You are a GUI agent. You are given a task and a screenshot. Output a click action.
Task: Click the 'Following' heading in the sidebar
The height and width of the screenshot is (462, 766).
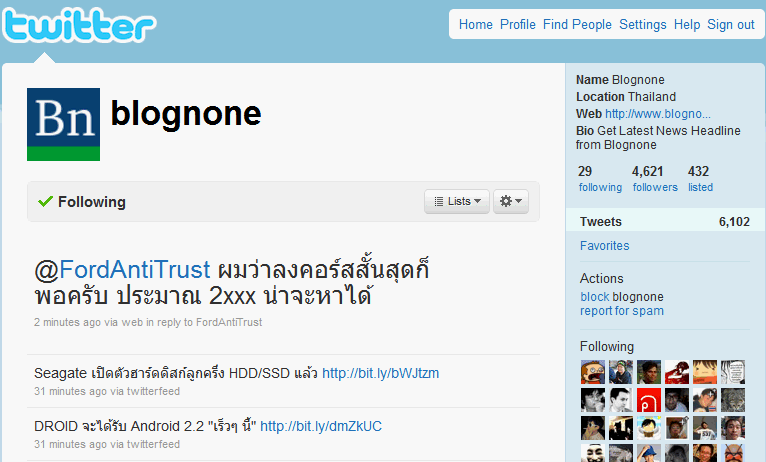(607, 347)
